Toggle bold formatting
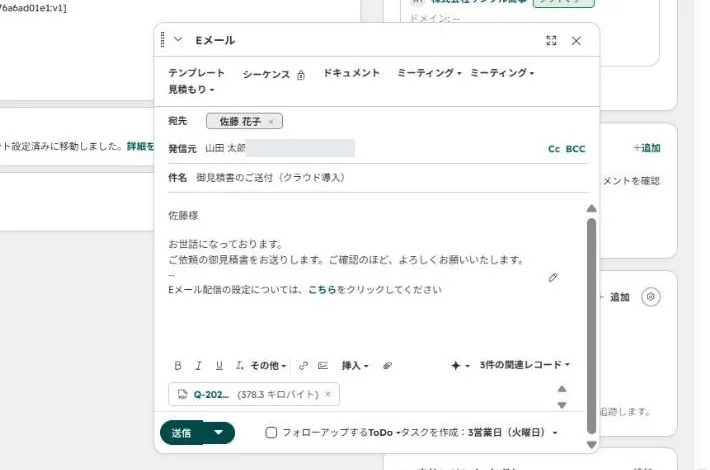The height and width of the screenshot is (470, 710). [178, 365]
